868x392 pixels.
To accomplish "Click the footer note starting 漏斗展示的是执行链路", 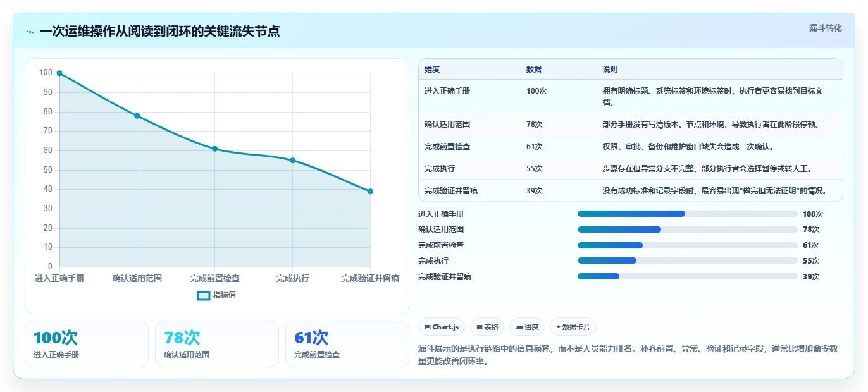I will (629, 355).
